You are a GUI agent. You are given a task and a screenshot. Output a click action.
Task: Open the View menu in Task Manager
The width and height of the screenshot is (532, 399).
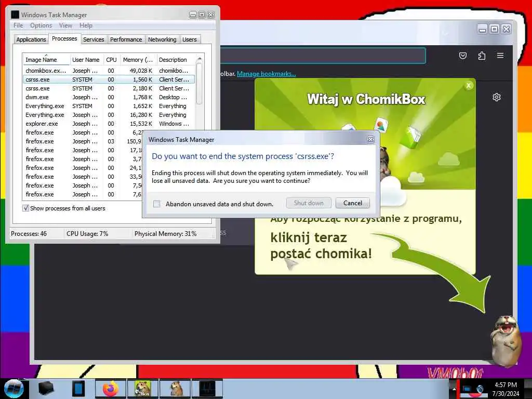coord(65,25)
